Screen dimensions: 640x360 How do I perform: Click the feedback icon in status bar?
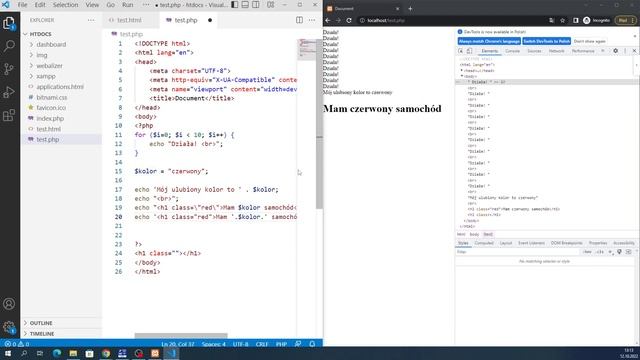(298, 344)
